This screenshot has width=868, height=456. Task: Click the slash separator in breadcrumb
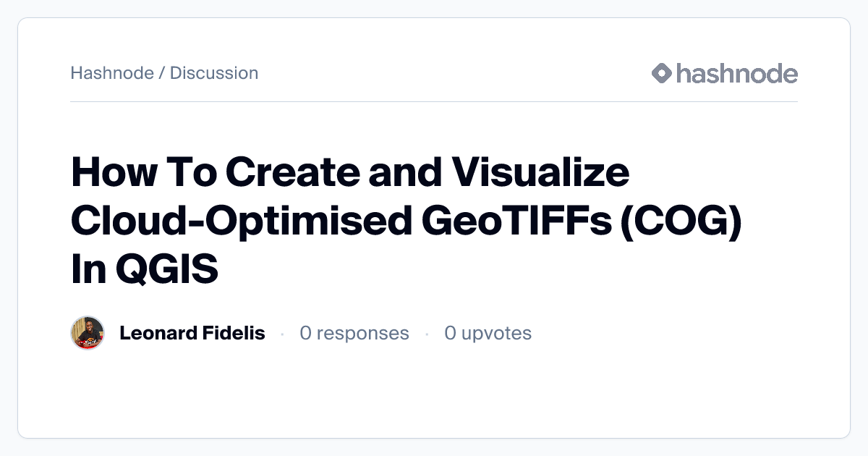coord(162,73)
